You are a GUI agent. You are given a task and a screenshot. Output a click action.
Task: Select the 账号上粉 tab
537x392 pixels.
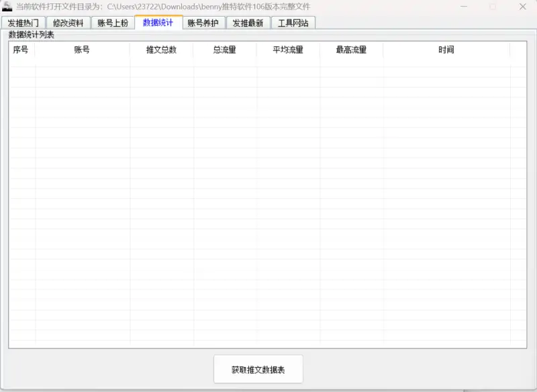click(x=113, y=23)
